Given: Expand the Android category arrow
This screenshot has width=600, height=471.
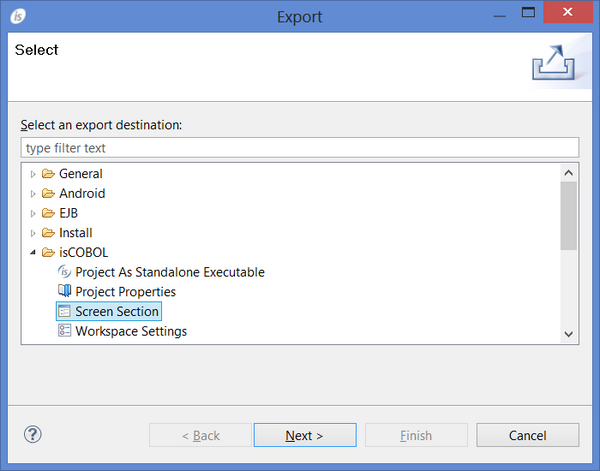Looking at the screenshot, I should 33,194.
